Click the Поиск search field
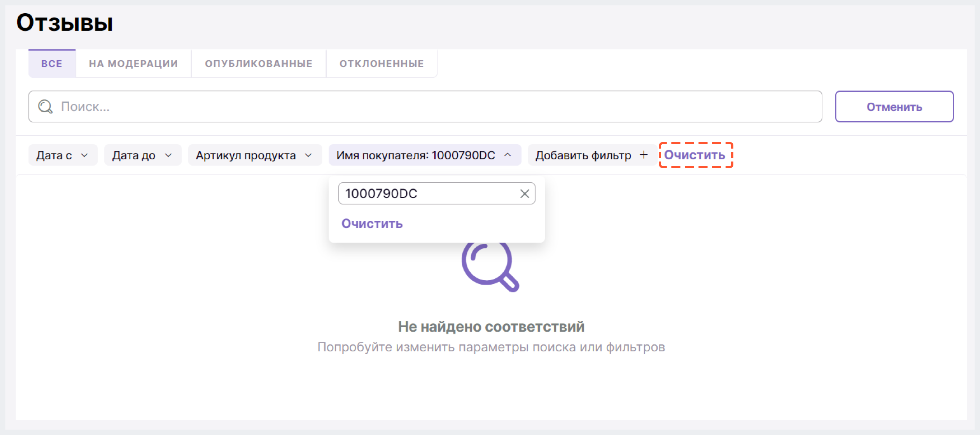 (425, 107)
